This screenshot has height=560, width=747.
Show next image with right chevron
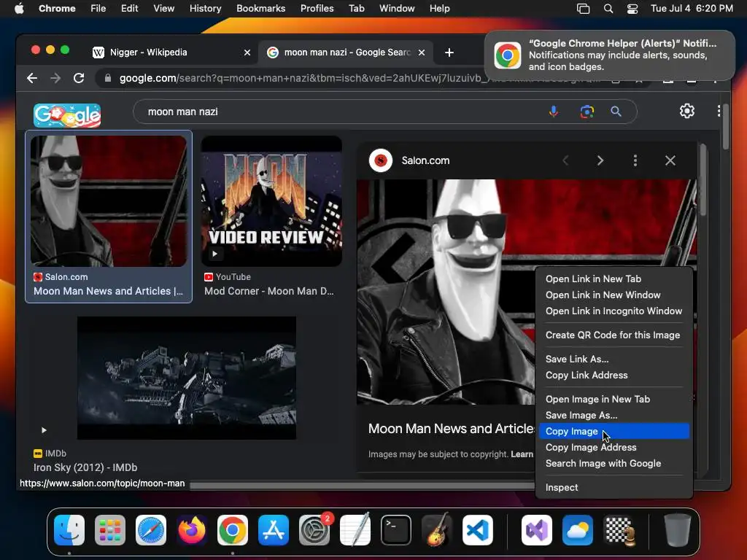coord(600,160)
